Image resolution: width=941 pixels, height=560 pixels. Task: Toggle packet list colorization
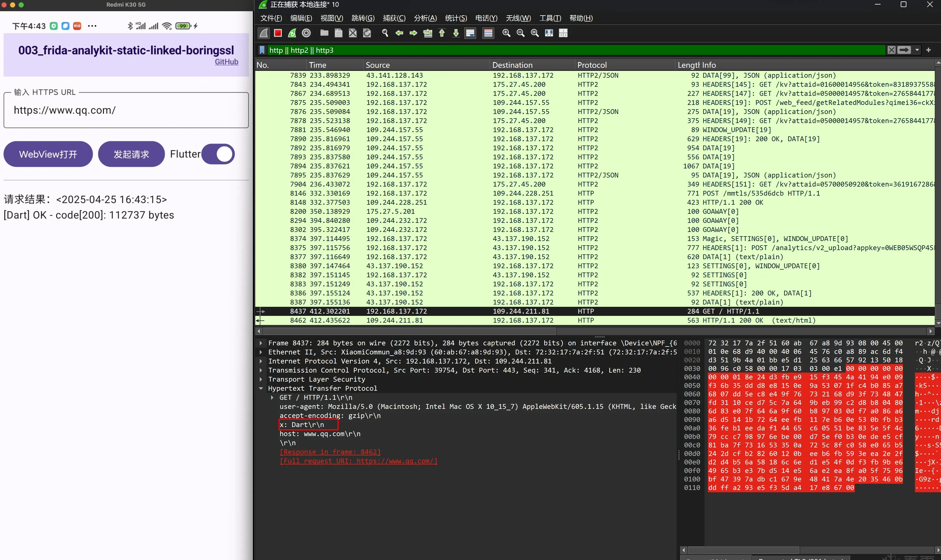pos(488,33)
